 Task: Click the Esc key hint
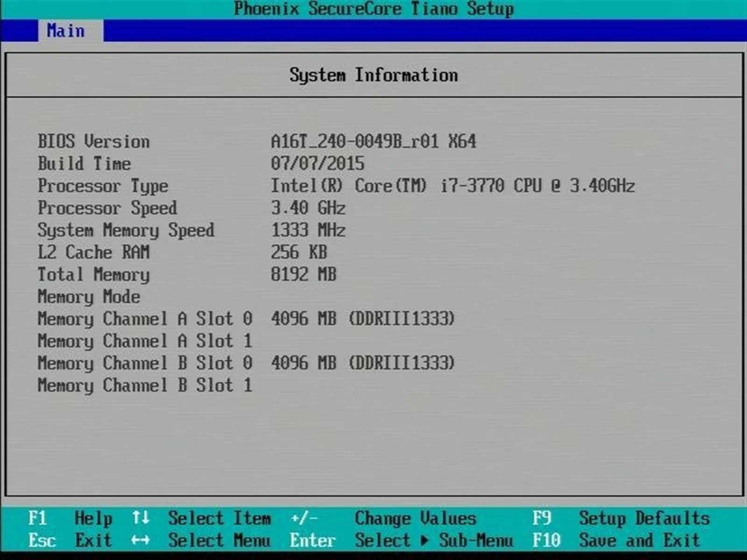pyautogui.click(x=42, y=541)
